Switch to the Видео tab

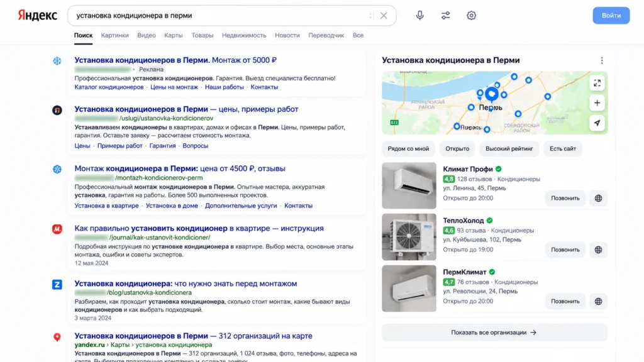147,35
